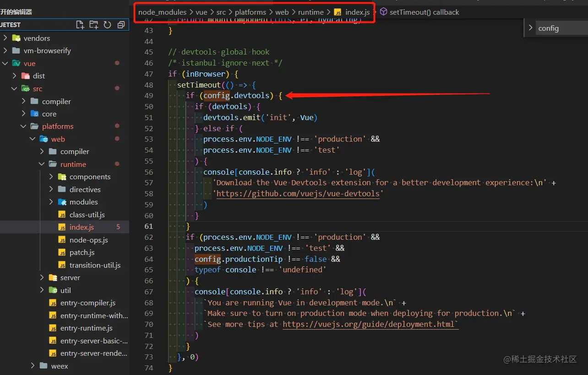The width and height of the screenshot is (588, 375).
Task: Click the dist folder icon
Action: [x=25, y=76]
